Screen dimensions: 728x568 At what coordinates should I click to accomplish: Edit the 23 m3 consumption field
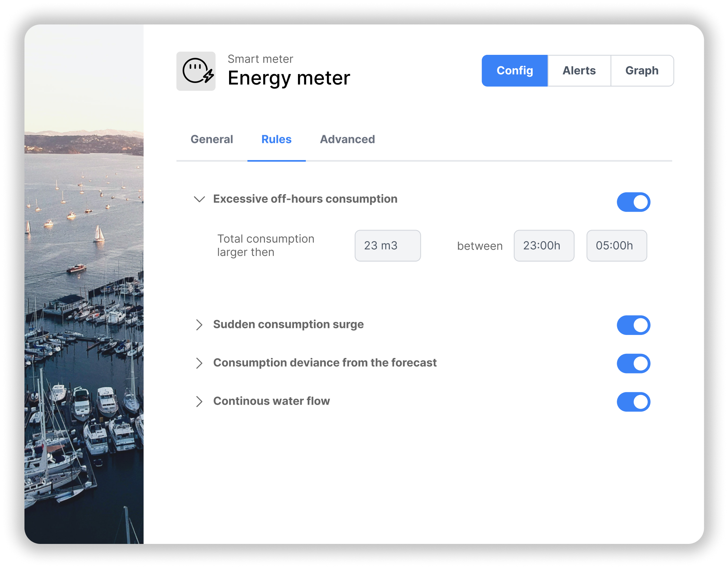[x=387, y=246]
